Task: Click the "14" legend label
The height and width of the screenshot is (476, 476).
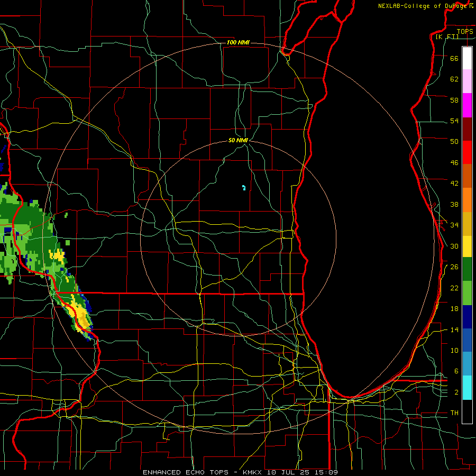Action: click(454, 329)
